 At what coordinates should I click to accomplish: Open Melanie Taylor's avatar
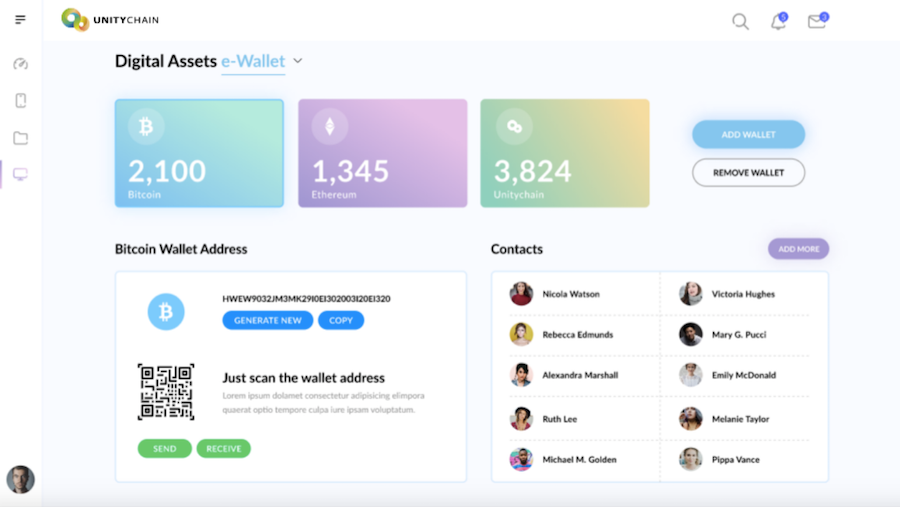click(690, 419)
